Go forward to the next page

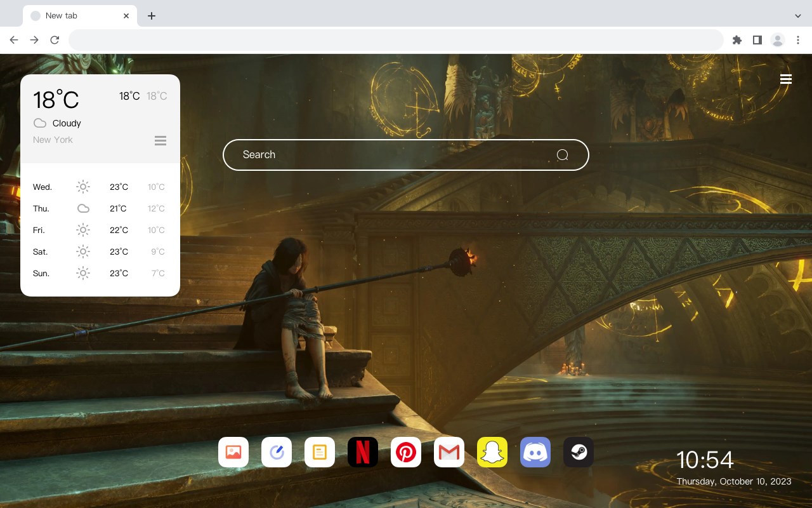[x=34, y=40]
